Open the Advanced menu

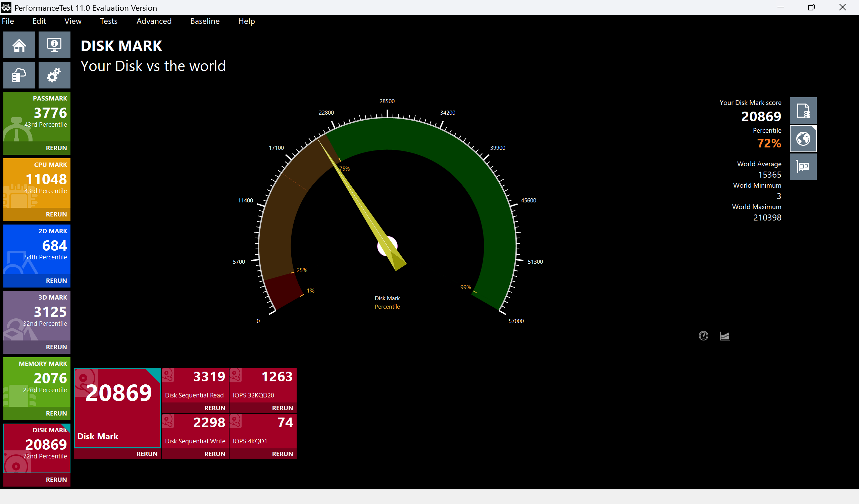[154, 21]
